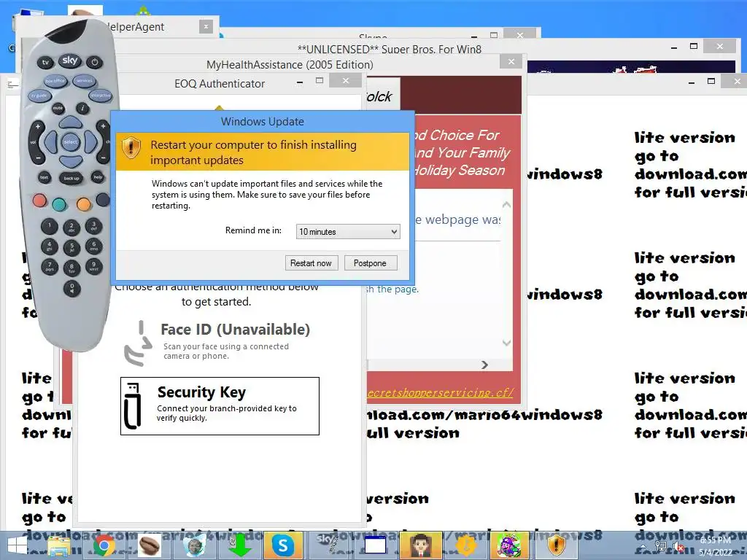Open File Explorer from the taskbar
The width and height of the screenshot is (747, 560).
[x=59, y=545]
